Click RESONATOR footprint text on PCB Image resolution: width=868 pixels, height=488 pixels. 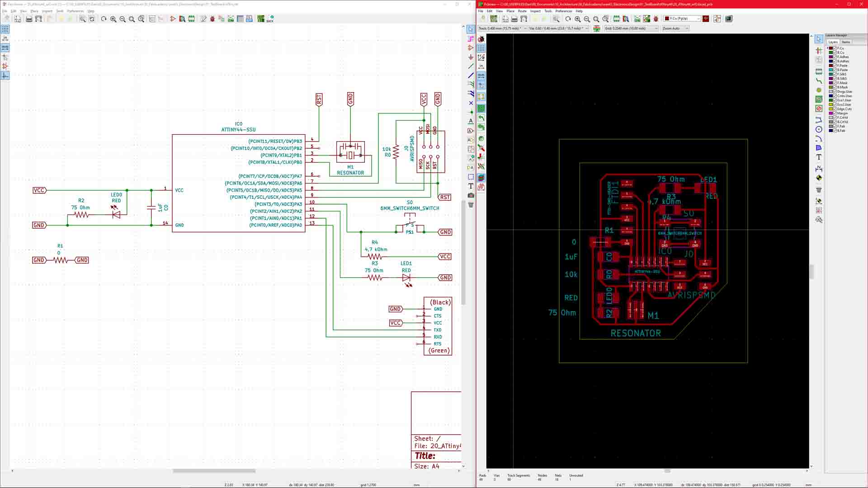click(636, 333)
